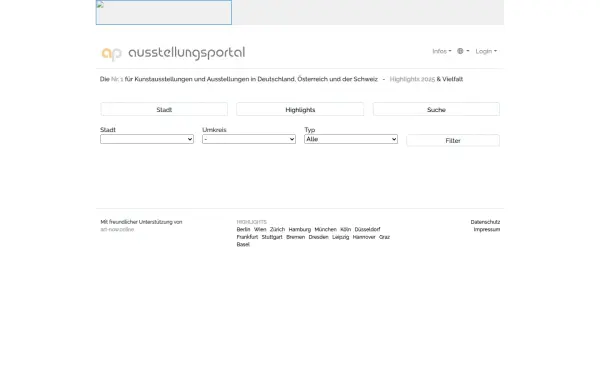Select Graz in footer highlights

click(x=385, y=237)
